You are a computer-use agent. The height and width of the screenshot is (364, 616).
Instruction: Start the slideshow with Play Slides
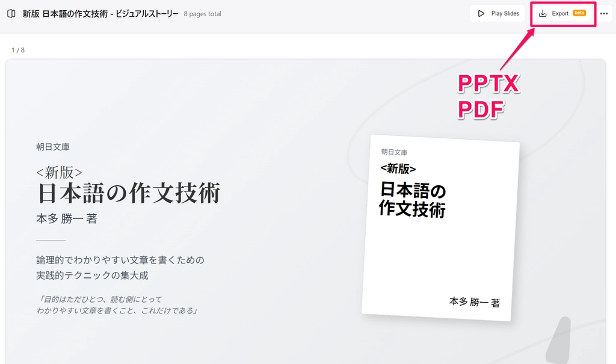coord(497,13)
